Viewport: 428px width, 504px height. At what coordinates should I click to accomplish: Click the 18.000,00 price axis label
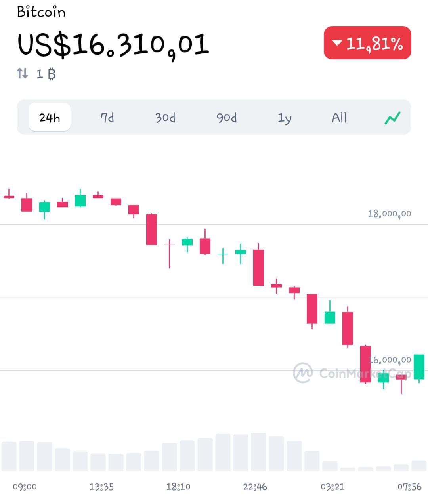point(389,214)
